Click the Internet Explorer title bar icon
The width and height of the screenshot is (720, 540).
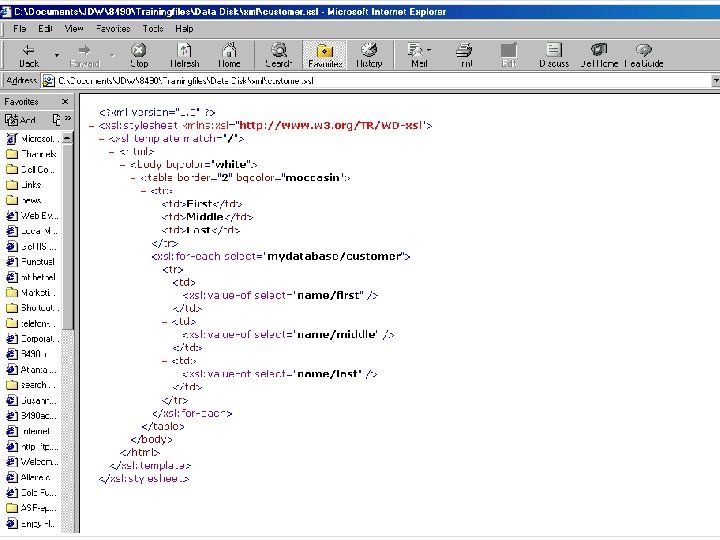tap(6, 11)
